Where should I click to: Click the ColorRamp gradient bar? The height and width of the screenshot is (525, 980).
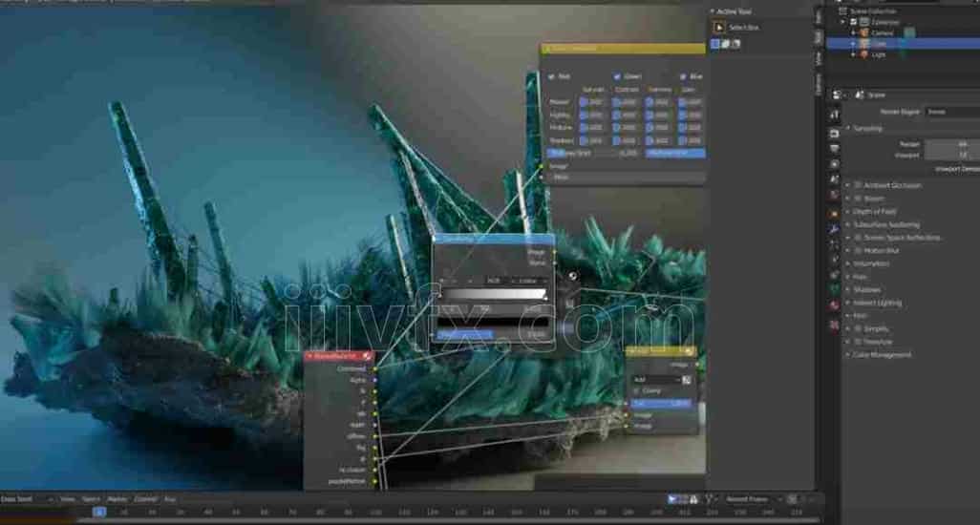[494, 294]
